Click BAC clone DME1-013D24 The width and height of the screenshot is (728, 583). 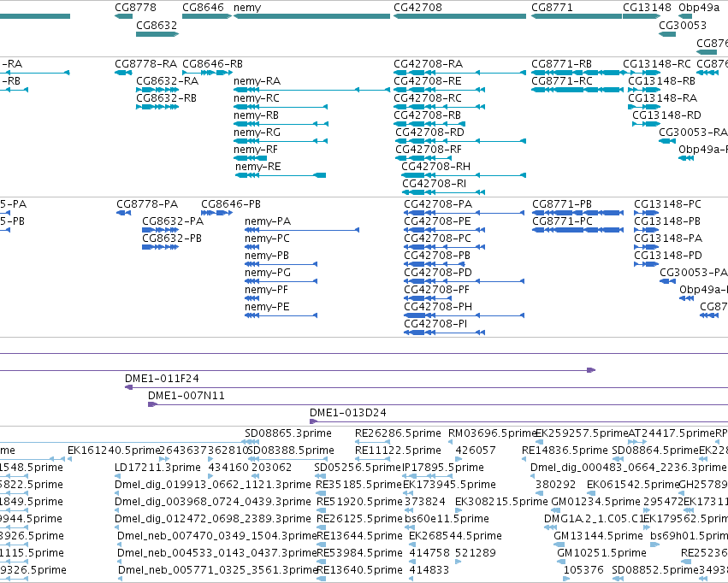click(x=348, y=413)
